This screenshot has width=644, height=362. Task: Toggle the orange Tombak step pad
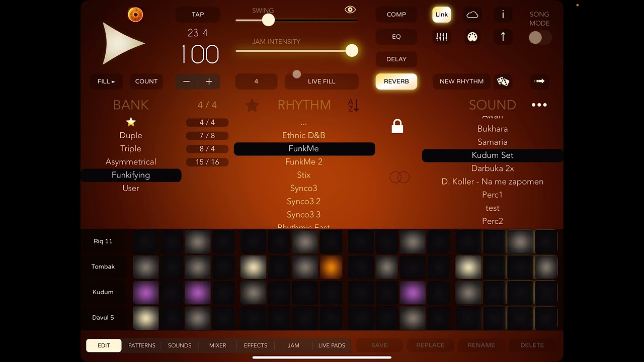[x=331, y=267]
